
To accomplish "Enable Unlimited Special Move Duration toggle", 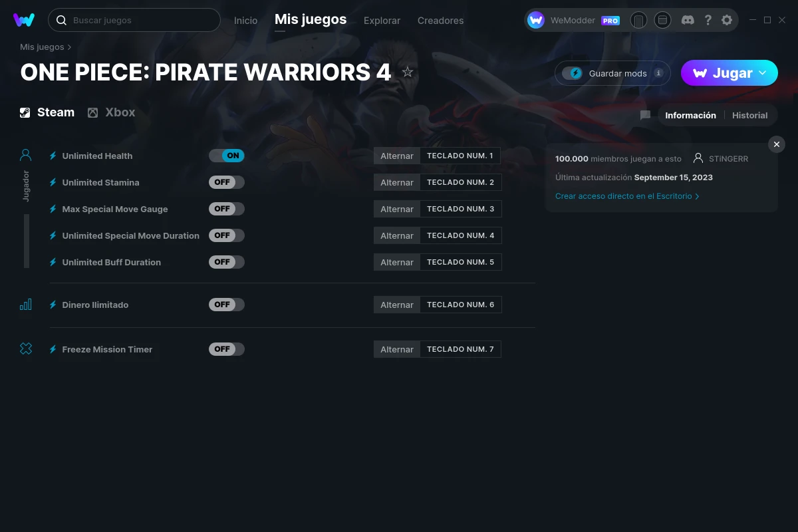I will pyautogui.click(x=227, y=235).
